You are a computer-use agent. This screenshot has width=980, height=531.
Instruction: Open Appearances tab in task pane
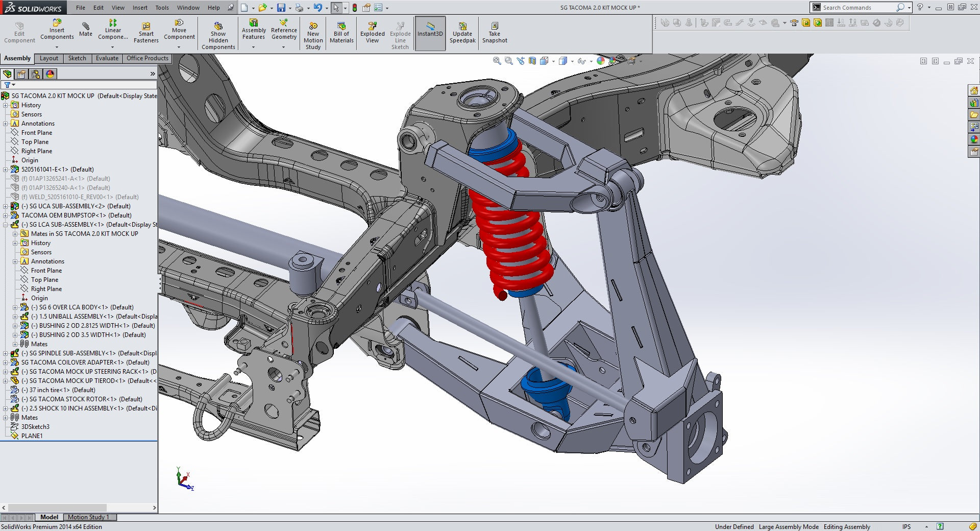(x=974, y=139)
